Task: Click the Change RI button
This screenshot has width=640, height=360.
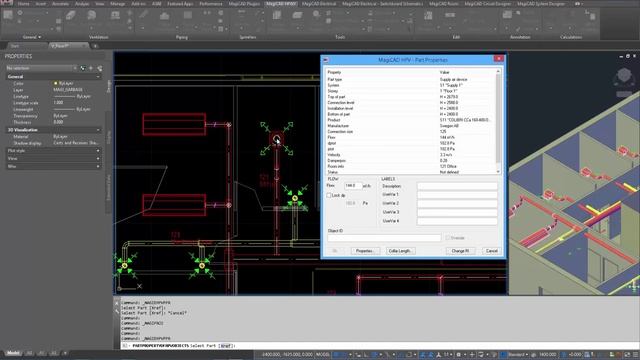Action: (x=460, y=251)
